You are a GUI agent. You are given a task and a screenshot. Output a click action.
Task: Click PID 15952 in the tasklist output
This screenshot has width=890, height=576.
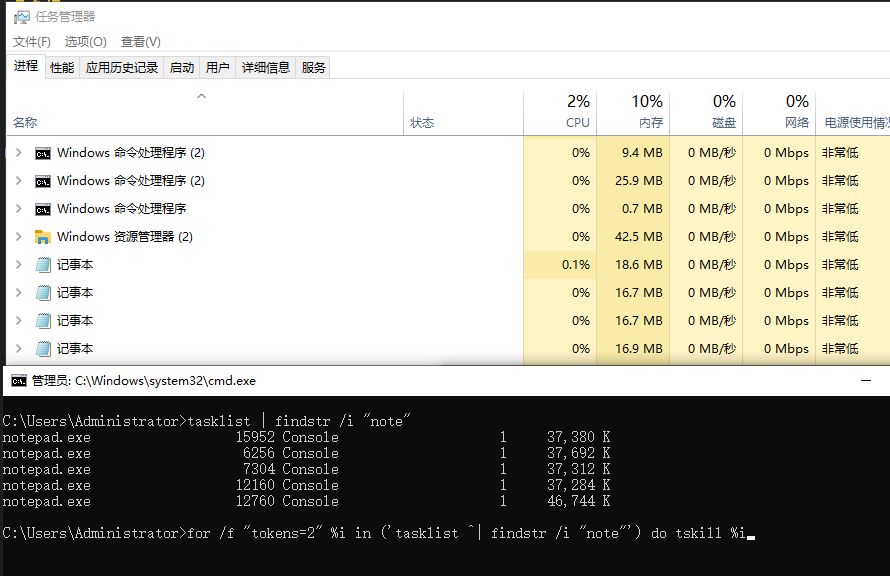pos(255,437)
